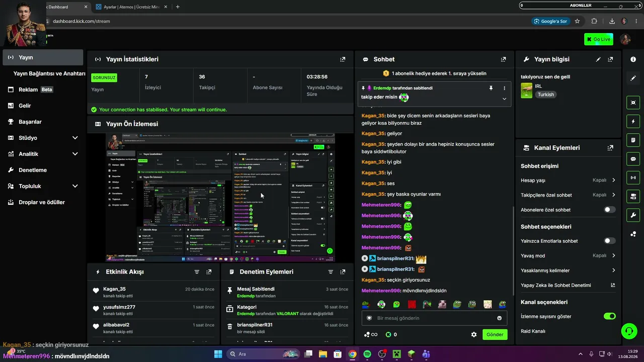Open the emoji picker in message box
The width and height of the screenshot is (644, 362).
click(x=499, y=318)
